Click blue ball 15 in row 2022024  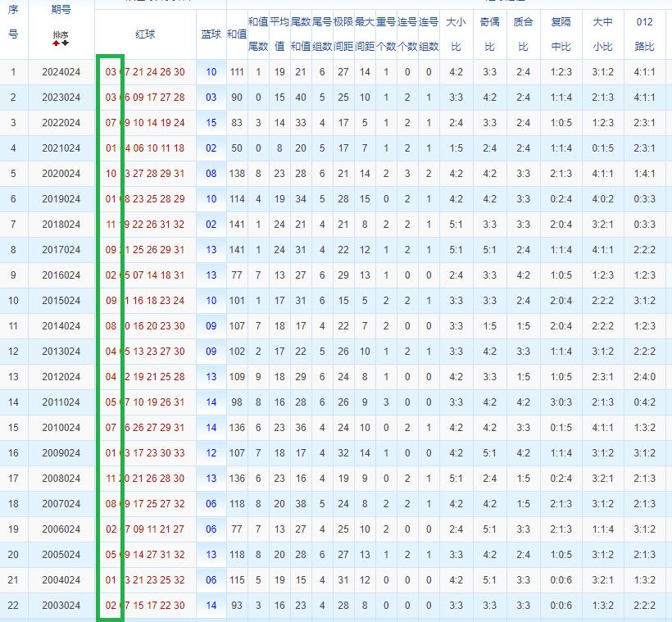[x=211, y=123]
